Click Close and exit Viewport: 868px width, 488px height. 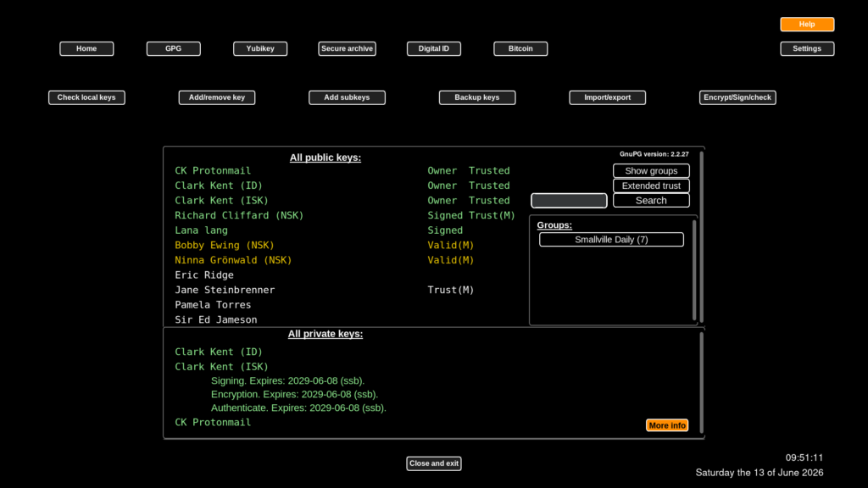tap(434, 463)
